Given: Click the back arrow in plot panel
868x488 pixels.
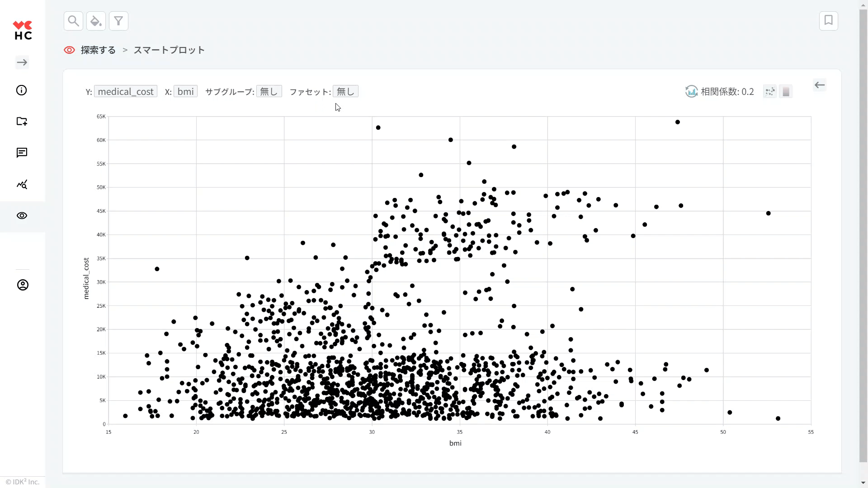Looking at the screenshot, I should [x=820, y=85].
